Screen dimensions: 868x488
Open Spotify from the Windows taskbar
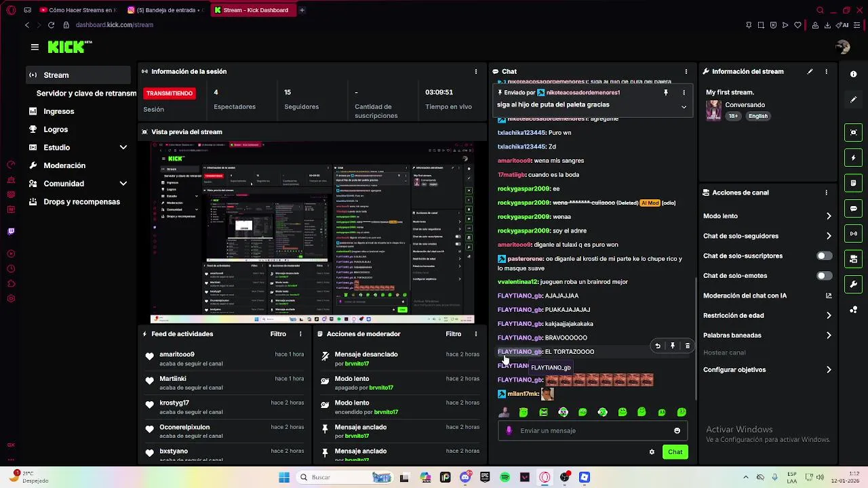click(505, 477)
